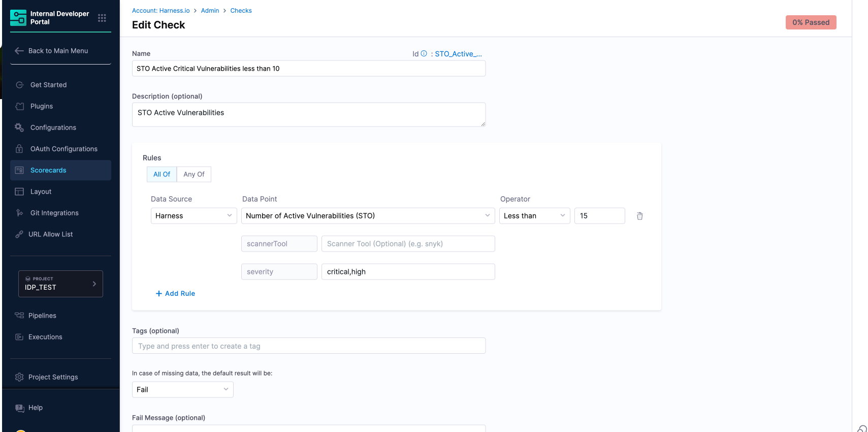This screenshot has height=432, width=868.
Task: Open the Harness data source dropdown
Action: 194,216
